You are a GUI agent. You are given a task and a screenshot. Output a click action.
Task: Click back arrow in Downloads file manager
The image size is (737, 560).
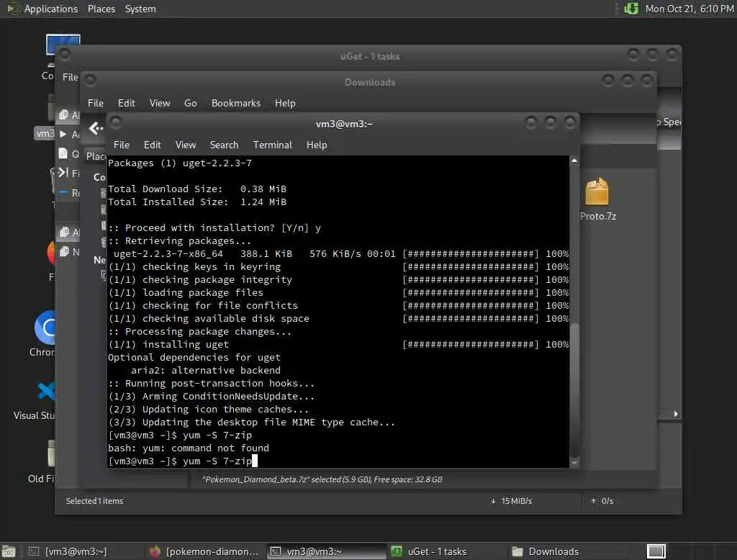coord(96,128)
